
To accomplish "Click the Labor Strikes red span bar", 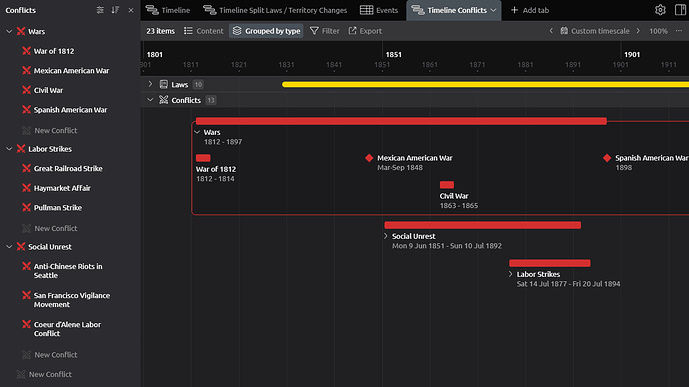I will (x=550, y=263).
